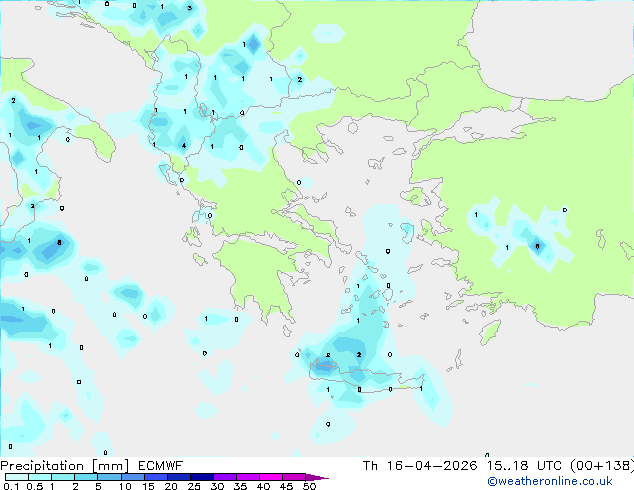Click the legend value '45'
The height and width of the screenshot is (490, 634).
pos(286,486)
